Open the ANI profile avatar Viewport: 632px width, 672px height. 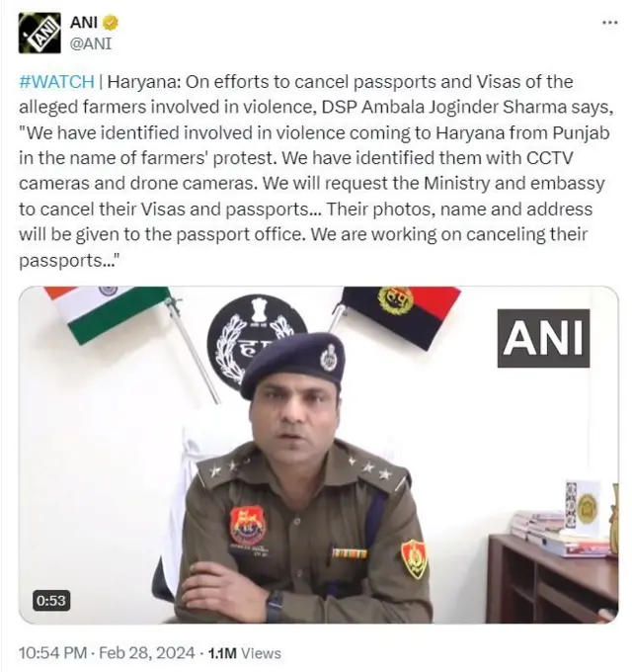click(39, 33)
